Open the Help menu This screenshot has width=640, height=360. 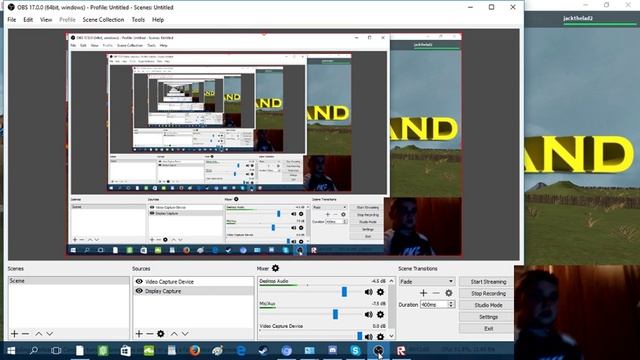coord(158,20)
